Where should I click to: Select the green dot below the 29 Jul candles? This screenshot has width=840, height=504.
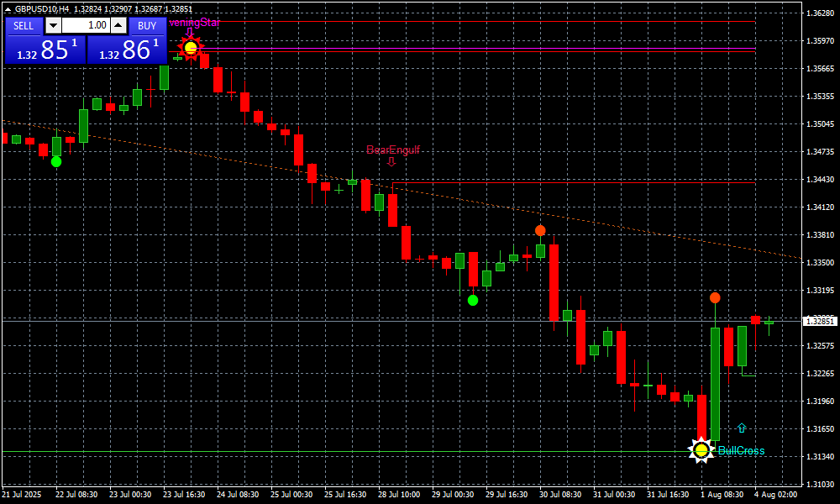coord(473,300)
